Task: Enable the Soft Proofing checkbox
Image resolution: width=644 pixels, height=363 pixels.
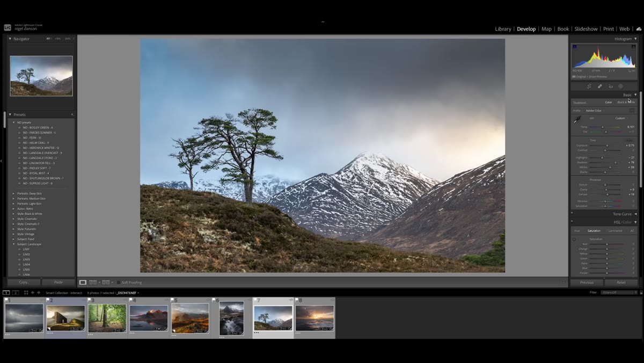Action: click(x=119, y=282)
